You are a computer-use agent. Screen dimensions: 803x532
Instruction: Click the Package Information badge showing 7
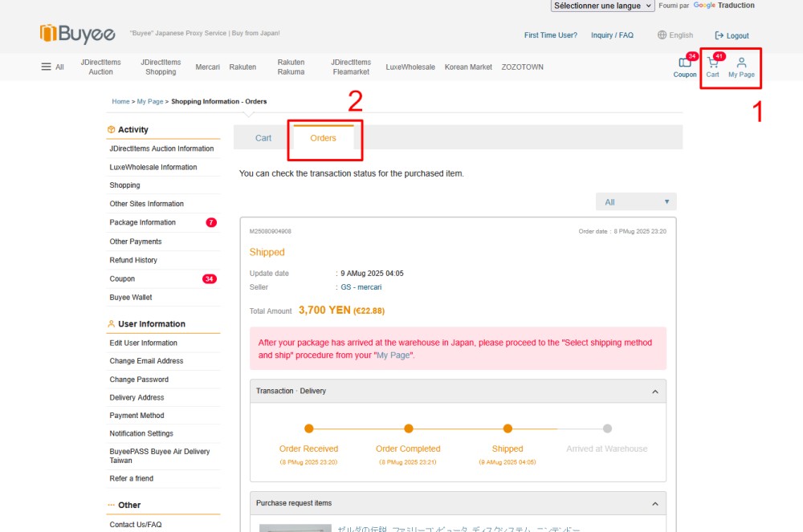click(211, 222)
